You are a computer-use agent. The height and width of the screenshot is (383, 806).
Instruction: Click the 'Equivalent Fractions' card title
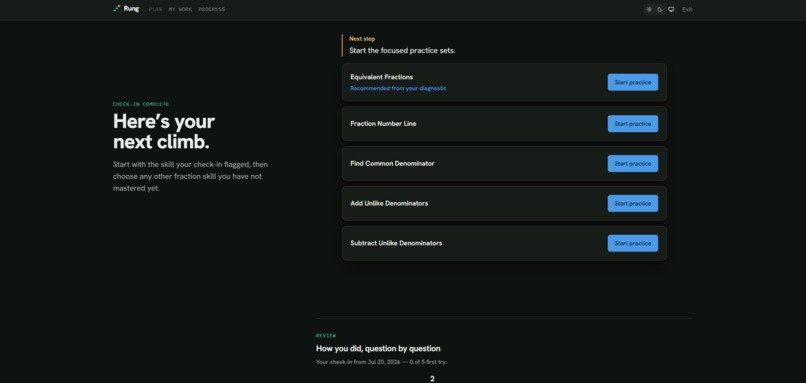381,77
